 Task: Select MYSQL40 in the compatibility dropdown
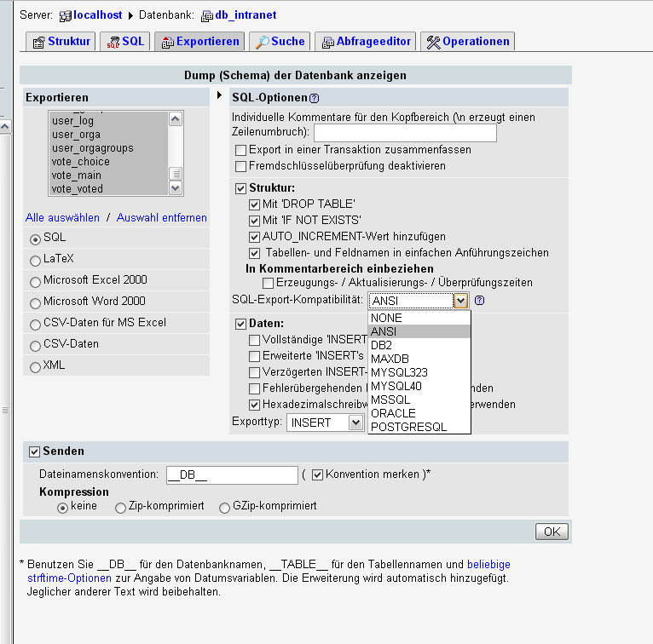[397, 386]
